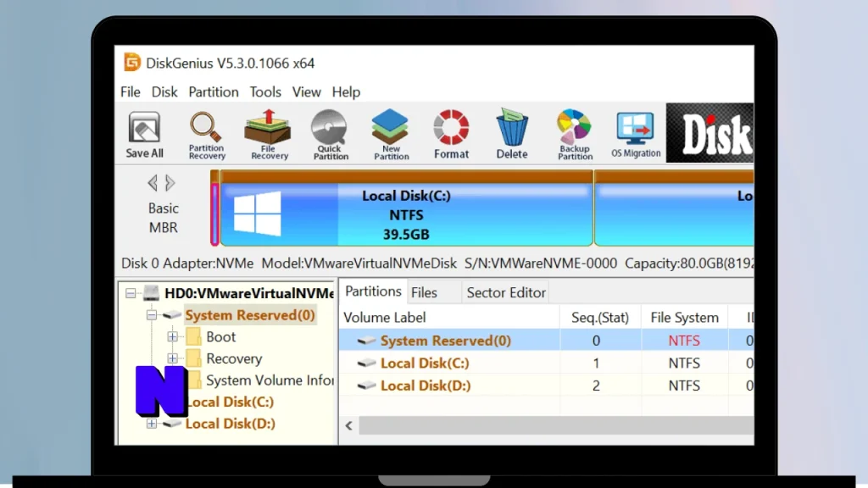
Task: Launch the File Recovery tool
Action: coord(269,135)
